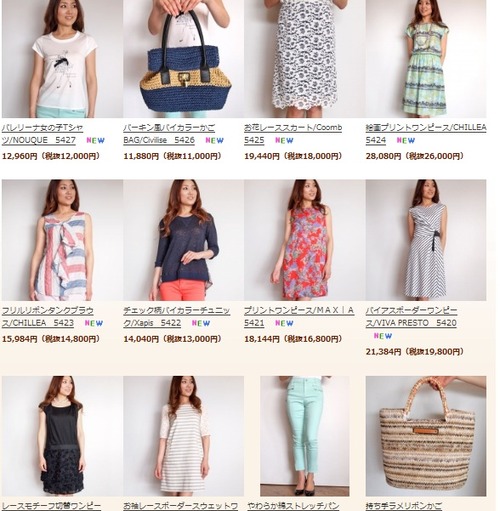View the mint green stretch pants photo
Viewport: 500px width, 511px height.
point(305,436)
